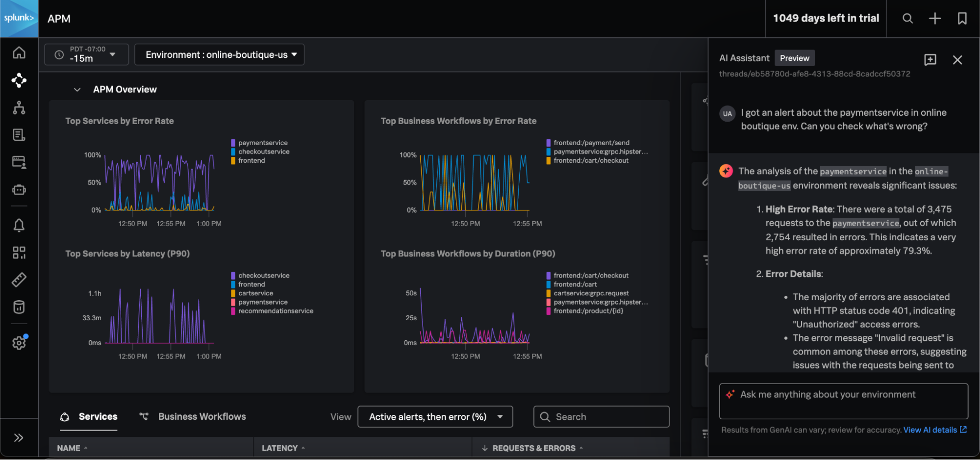
Task: Click Top Business Workflows by Duration title
Action: (468, 254)
